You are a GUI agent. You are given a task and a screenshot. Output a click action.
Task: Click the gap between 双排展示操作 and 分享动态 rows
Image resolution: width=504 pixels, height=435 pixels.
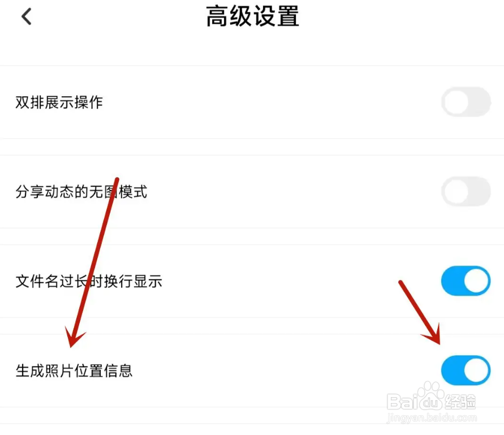coord(252,147)
